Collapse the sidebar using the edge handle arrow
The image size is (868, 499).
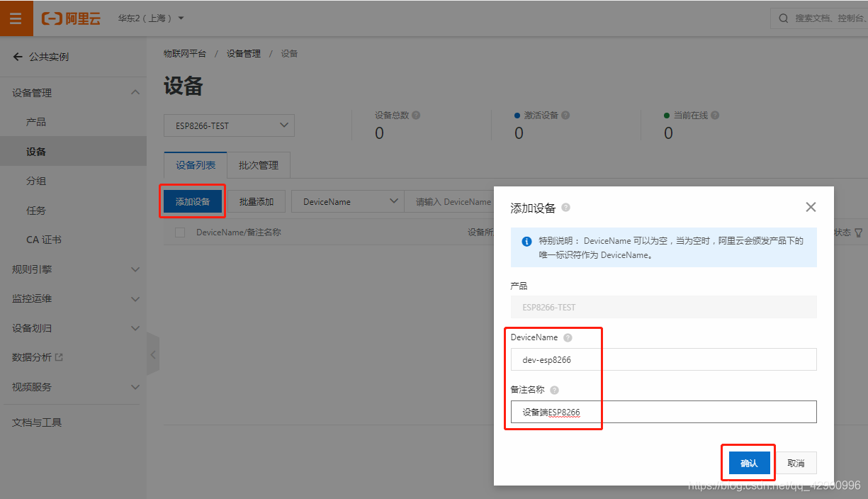click(153, 354)
